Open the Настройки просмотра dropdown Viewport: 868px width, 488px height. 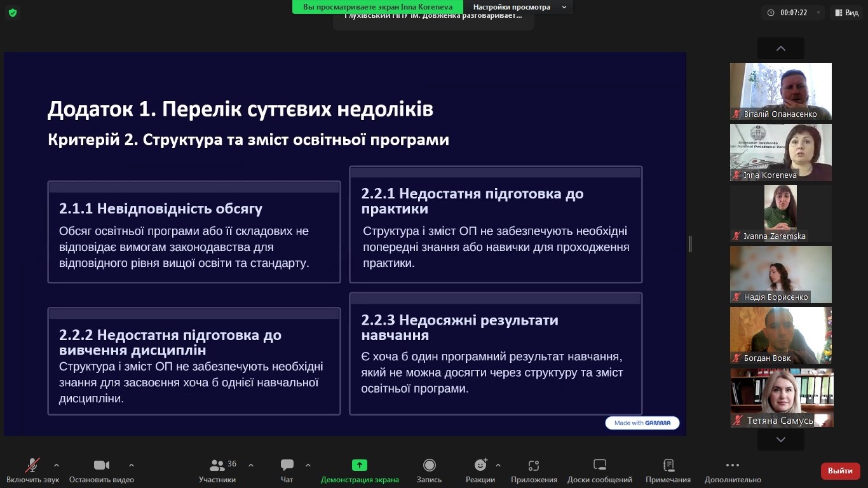pos(517,7)
